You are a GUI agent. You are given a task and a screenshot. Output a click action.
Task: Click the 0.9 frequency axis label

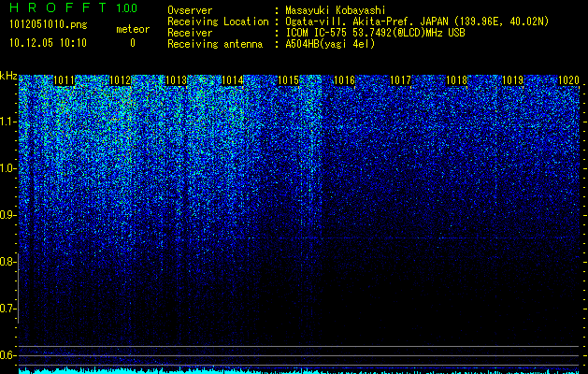pyautogui.click(x=7, y=215)
